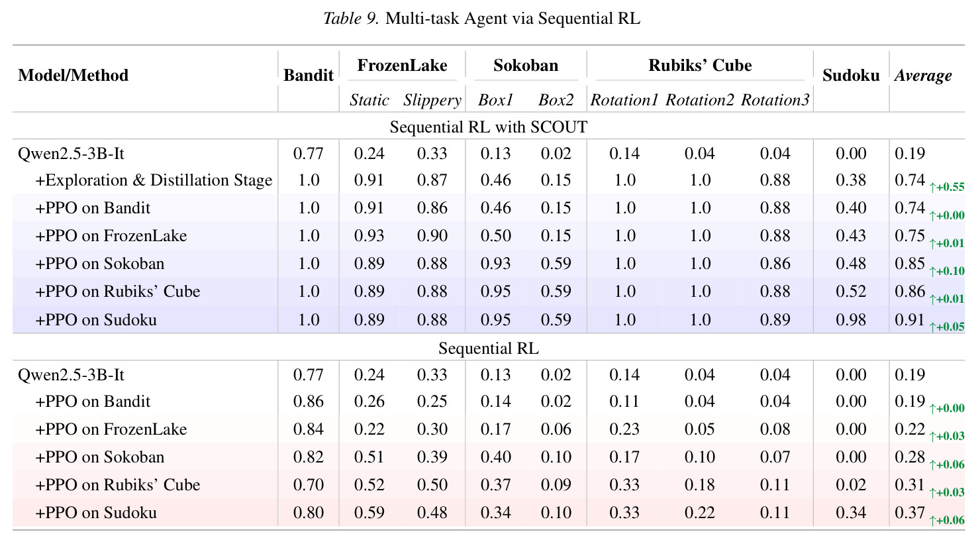Select the Rotation3 sub-column header

click(775, 100)
